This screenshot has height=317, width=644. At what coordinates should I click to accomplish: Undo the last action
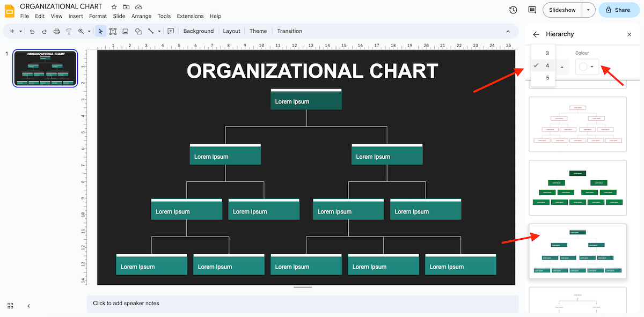click(32, 31)
